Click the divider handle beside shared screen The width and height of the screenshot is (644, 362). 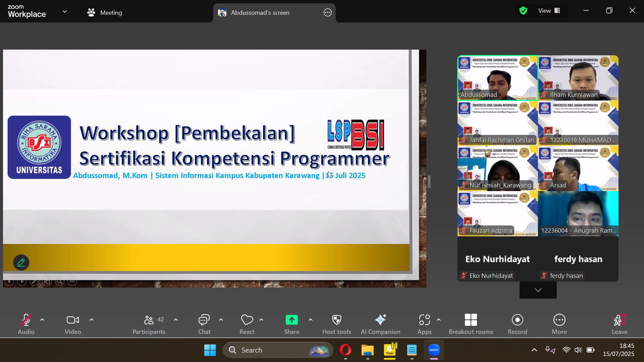point(429,182)
